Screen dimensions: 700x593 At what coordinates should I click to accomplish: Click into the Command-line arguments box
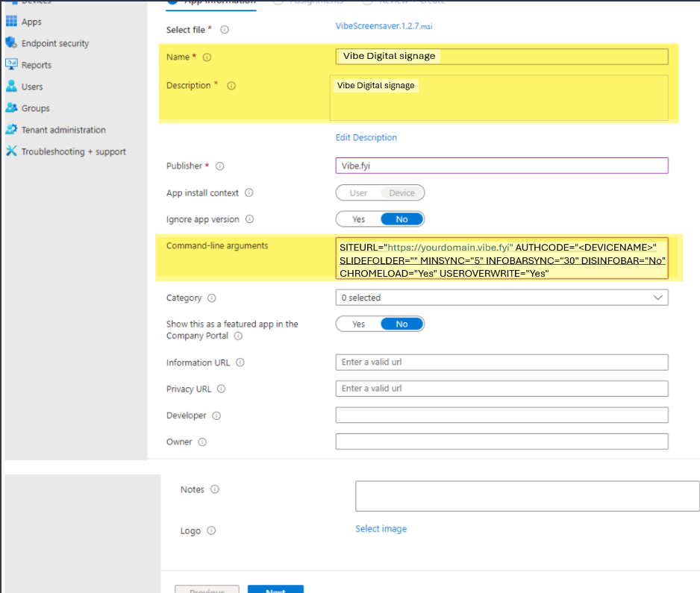point(501,259)
